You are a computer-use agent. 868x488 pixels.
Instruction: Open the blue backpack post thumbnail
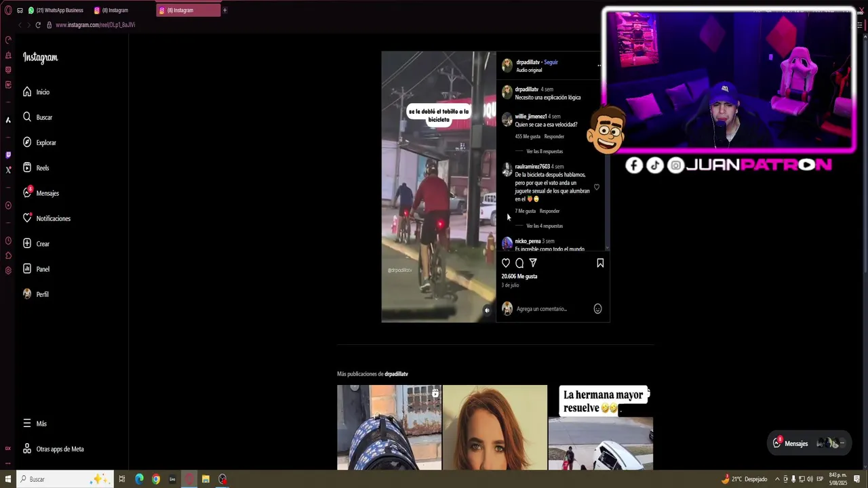(389, 427)
